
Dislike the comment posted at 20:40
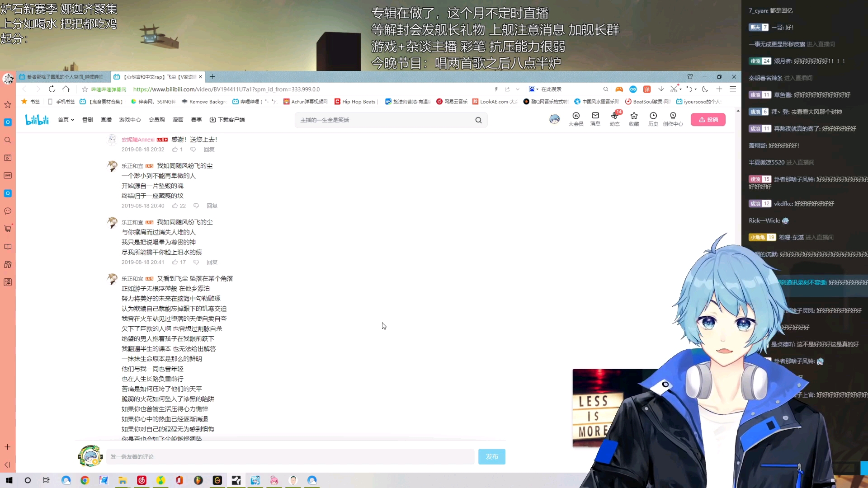(x=196, y=206)
